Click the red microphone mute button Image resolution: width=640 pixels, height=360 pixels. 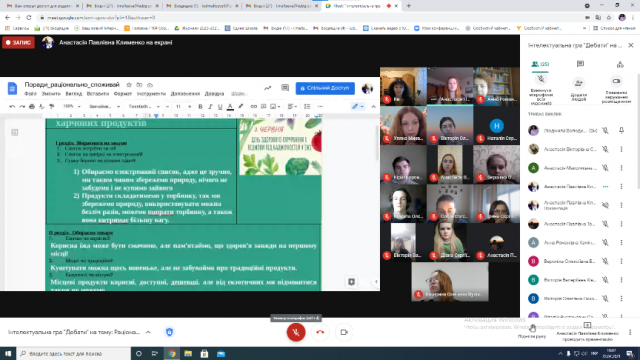[296, 332]
